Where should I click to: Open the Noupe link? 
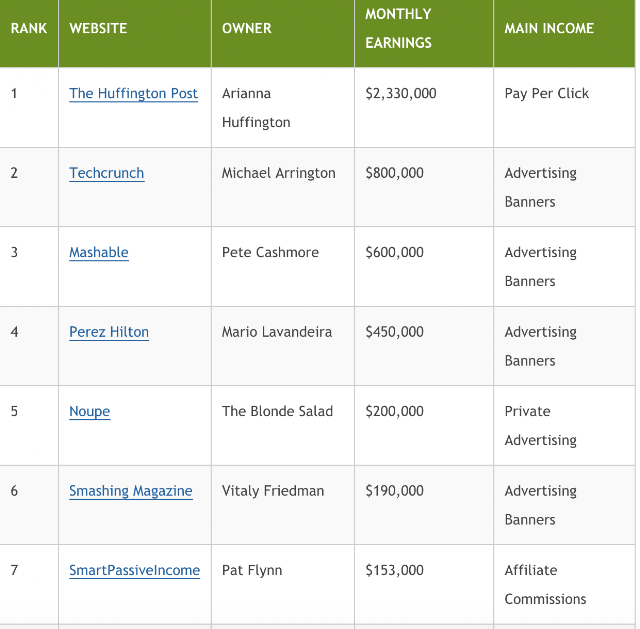[90, 411]
